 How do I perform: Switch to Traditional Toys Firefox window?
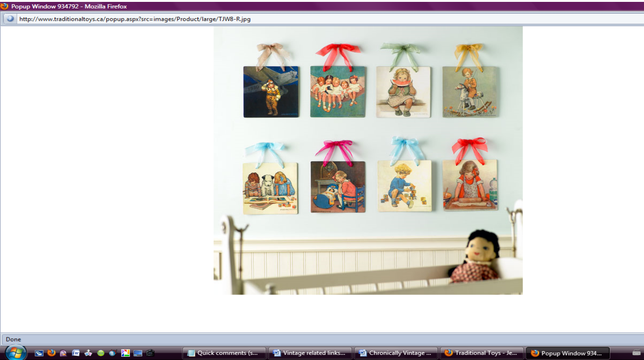pyautogui.click(x=482, y=353)
